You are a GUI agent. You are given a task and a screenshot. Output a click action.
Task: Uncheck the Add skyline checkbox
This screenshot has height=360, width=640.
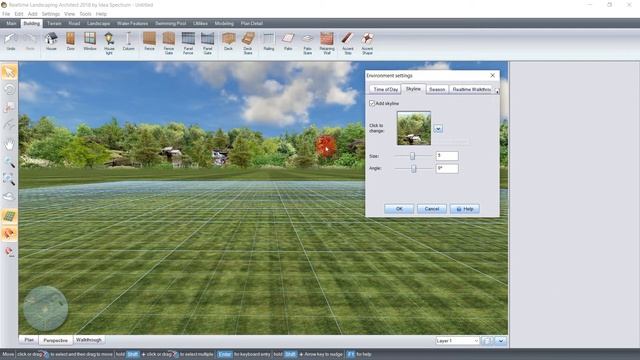[x=372, y=103]
